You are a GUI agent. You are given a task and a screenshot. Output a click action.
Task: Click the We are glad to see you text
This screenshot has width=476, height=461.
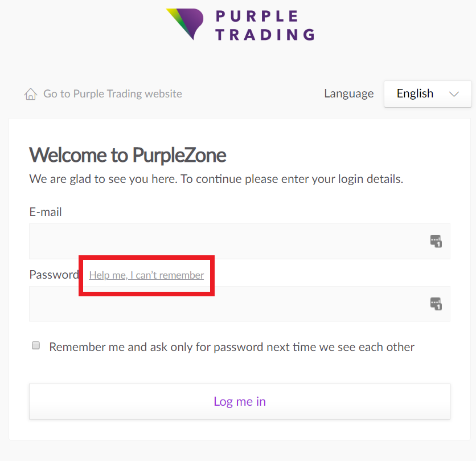point(216,179)
